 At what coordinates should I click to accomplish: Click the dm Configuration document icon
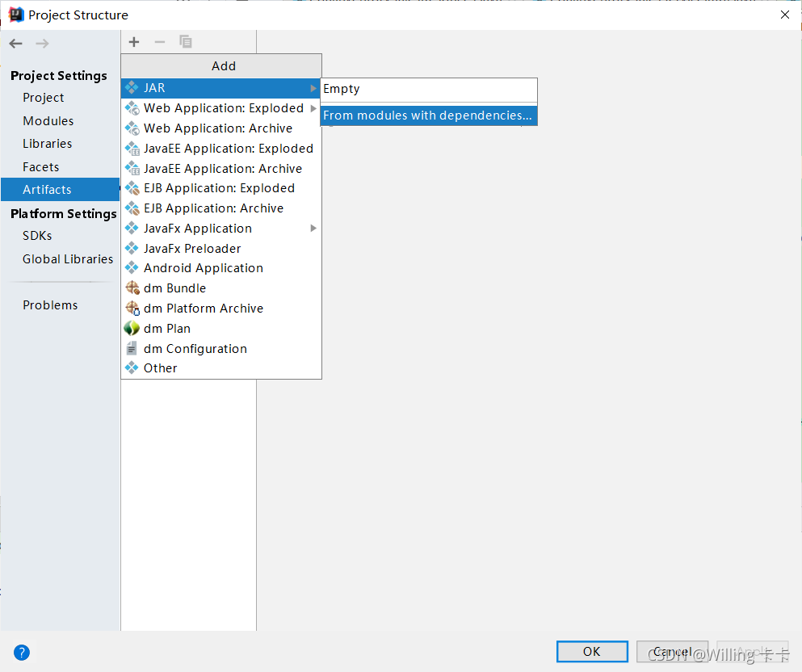(x=132, y=348)
